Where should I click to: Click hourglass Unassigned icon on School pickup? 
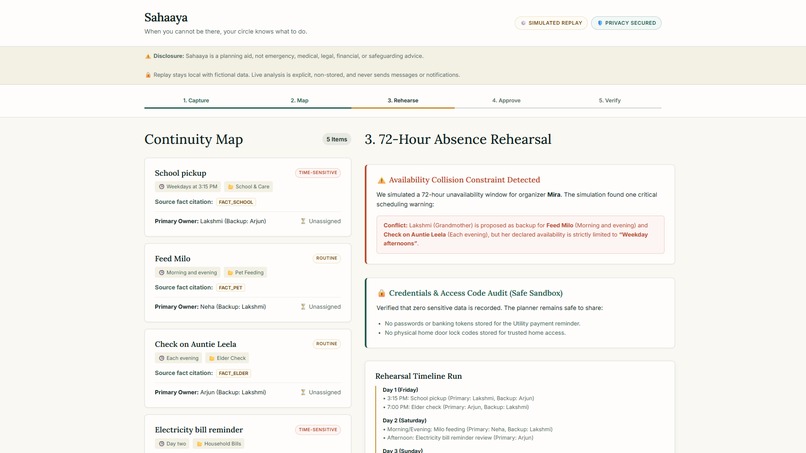pos(303,221)
